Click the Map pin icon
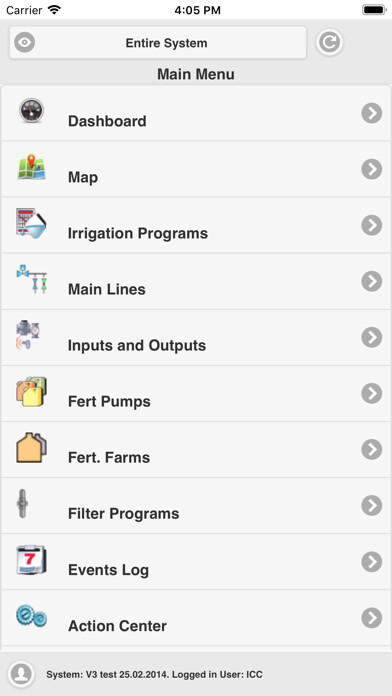Viewport: 392px width, 696px height. 32,167
